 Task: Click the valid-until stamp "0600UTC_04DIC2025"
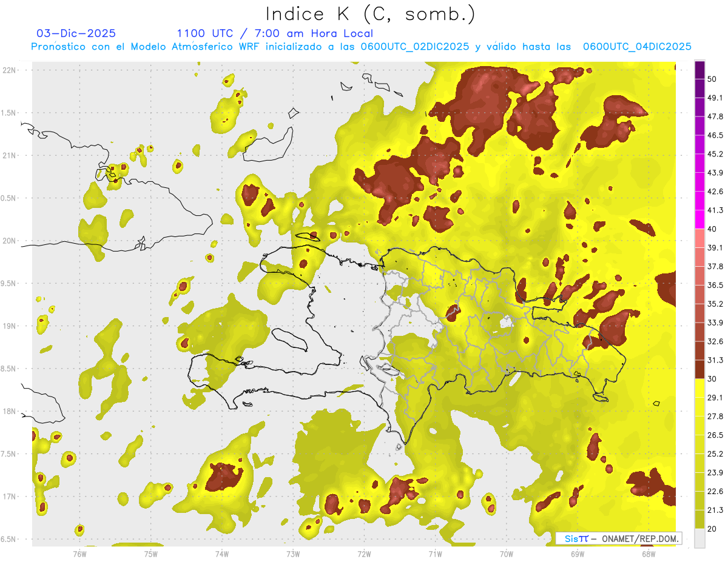(x=637, y=47)
